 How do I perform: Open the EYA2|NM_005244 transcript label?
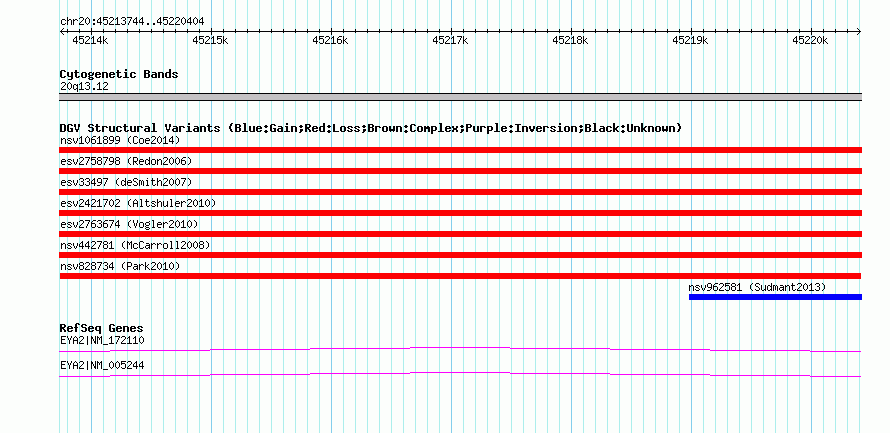coord(102,365)
